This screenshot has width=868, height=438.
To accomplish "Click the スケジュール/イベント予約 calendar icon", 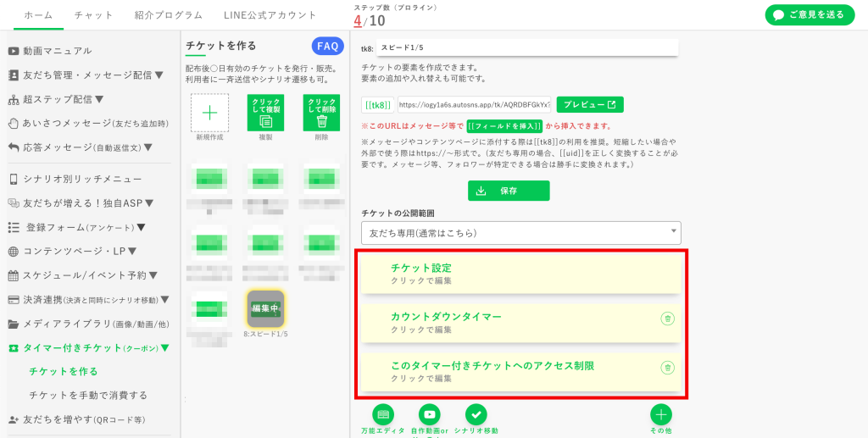I will coord(14,275).
